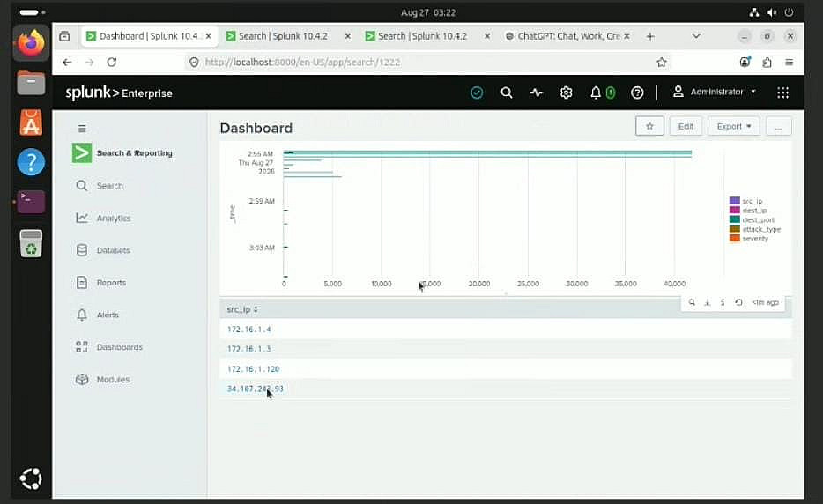Click the activity pulse icon in header

pos(536,93)
